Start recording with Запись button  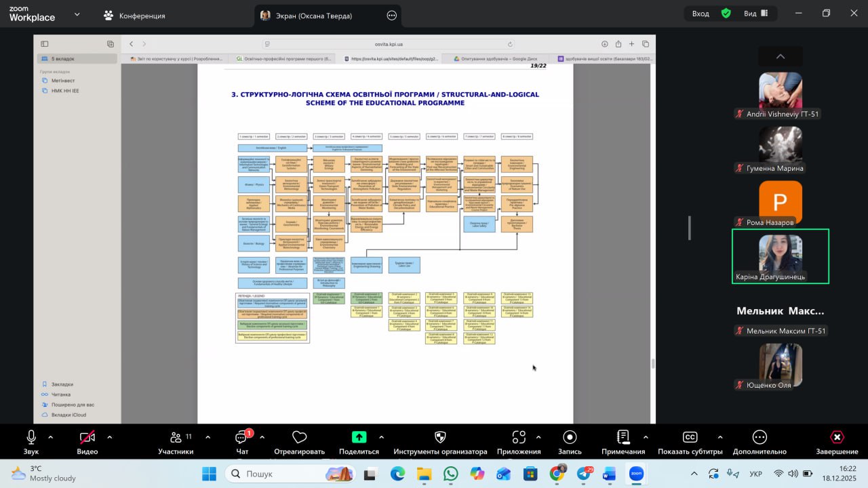570,439
